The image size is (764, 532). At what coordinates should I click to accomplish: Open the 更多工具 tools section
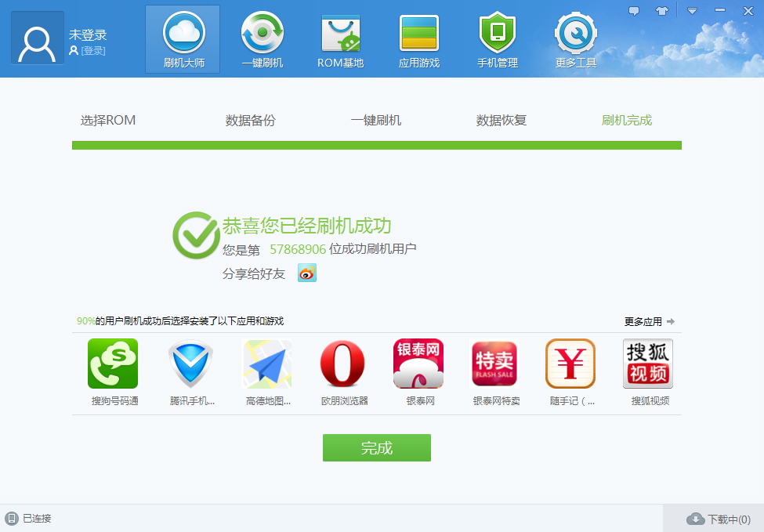pos(574,38)
